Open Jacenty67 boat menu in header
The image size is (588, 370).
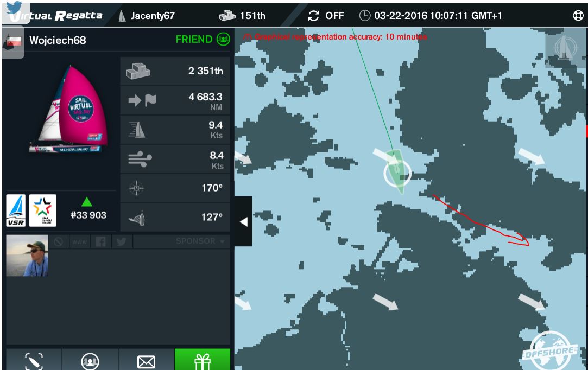tap(147, 16)
